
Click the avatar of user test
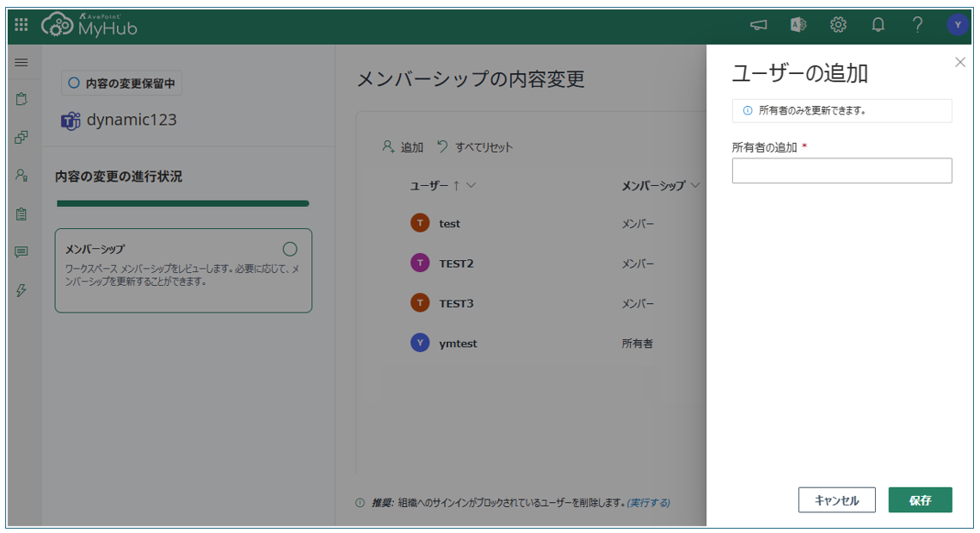(x=420, y=223)
